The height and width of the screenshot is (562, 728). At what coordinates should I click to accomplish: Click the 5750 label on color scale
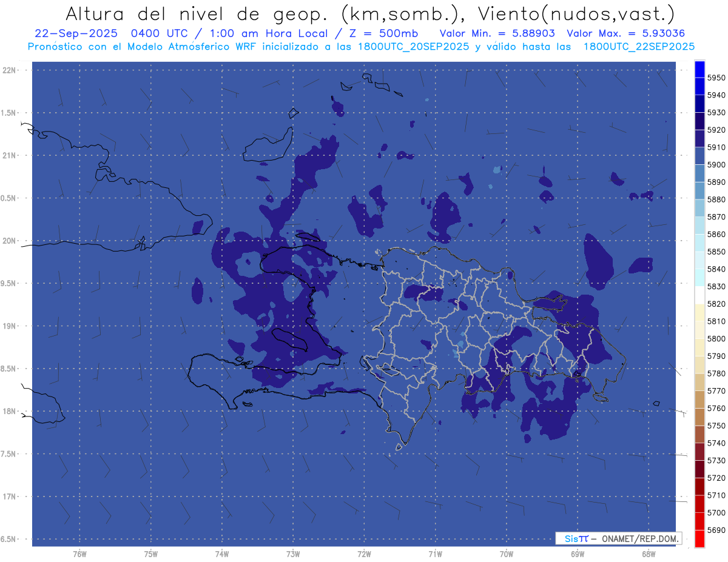(716, 426)
